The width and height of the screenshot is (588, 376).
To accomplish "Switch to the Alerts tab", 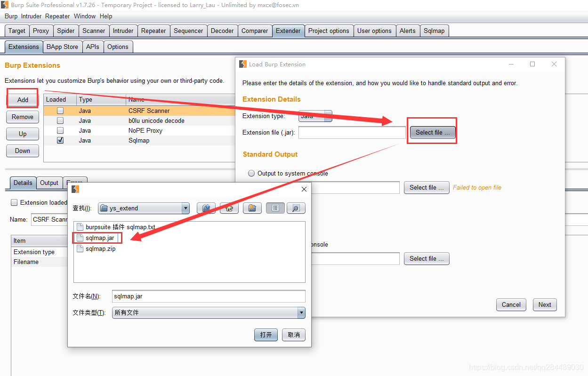I will 408,31.
